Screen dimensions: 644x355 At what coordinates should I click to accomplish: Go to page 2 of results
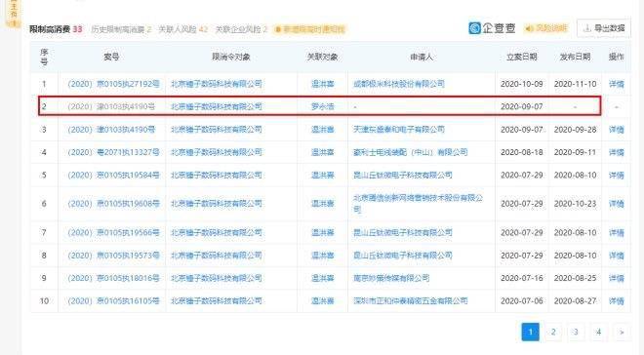(553, 332)
